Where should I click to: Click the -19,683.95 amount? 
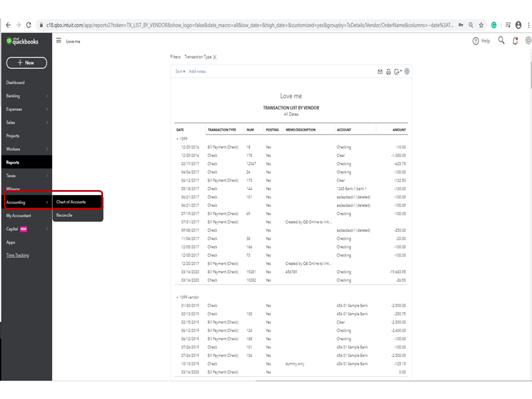tap(398, 272)
